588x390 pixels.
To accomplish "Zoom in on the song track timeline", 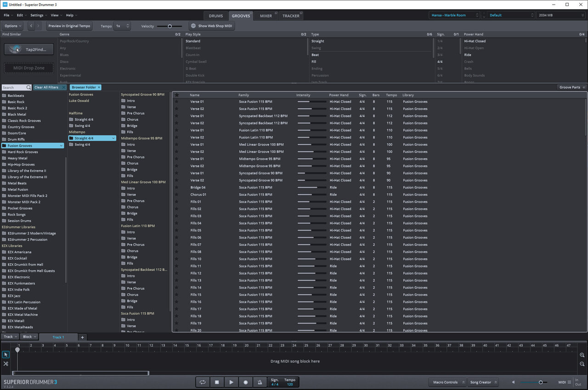I will 582,355.
